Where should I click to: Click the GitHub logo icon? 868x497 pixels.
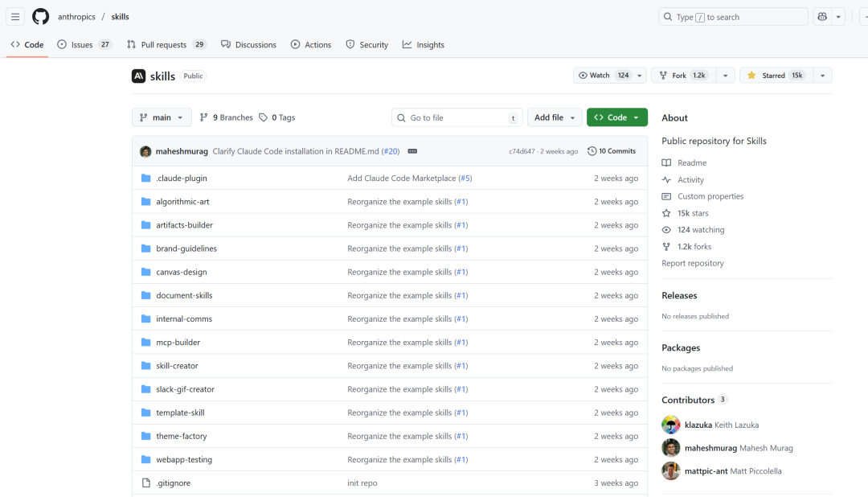coord(40,17)
